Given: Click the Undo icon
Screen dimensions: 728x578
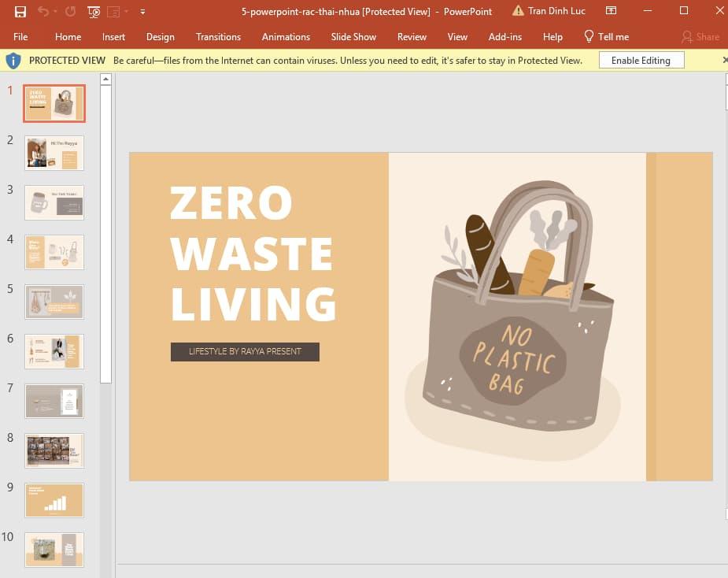Looking at the screenshot, I should point(43,11).
